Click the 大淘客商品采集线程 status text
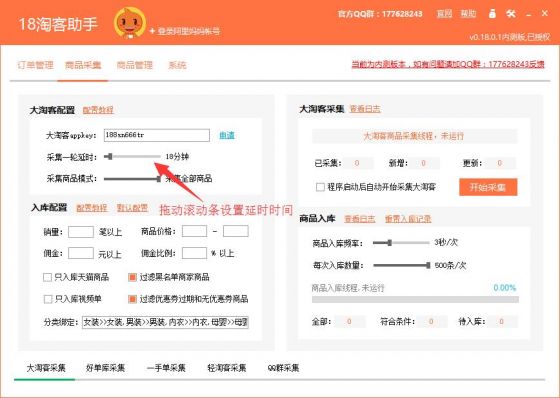Viewport: 560px width, 398px height. point(414,136)
